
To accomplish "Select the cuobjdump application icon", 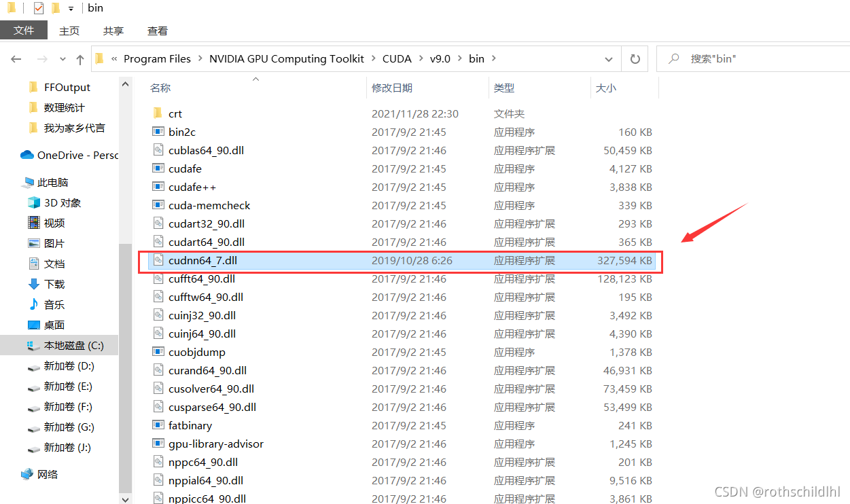I will pos(158,352).
